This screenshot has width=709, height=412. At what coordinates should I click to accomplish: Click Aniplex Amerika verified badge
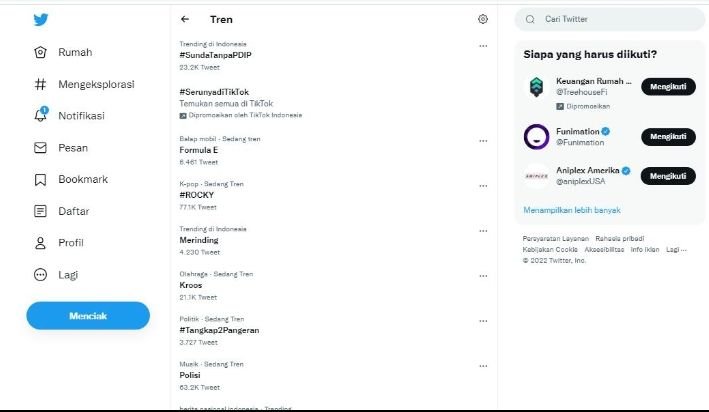[626, 170]
